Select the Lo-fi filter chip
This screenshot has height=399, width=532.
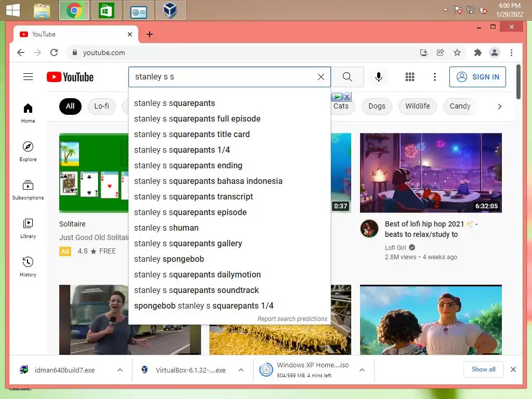[x=101, y=106]
